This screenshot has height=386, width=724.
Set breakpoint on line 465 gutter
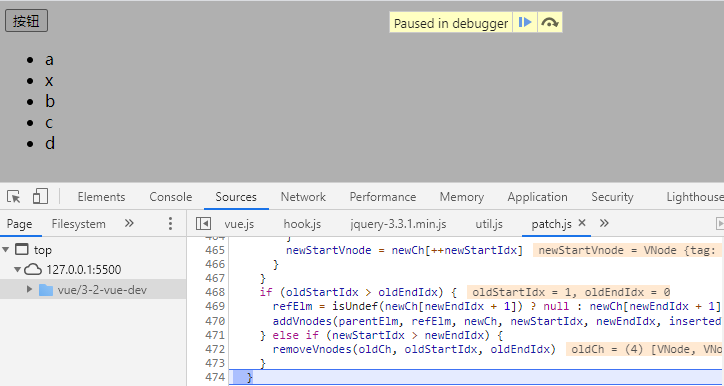215,250
